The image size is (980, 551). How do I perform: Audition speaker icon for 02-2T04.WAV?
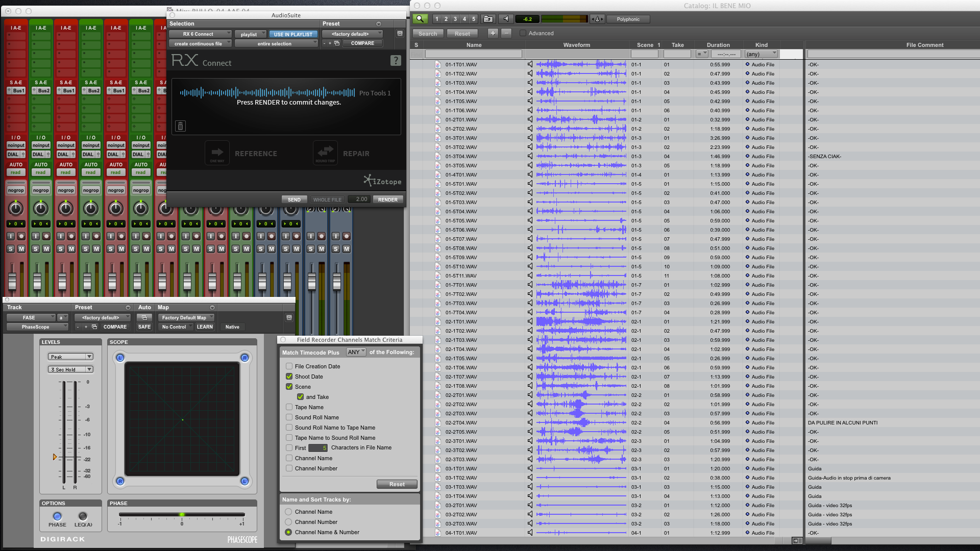coord(530,423)
